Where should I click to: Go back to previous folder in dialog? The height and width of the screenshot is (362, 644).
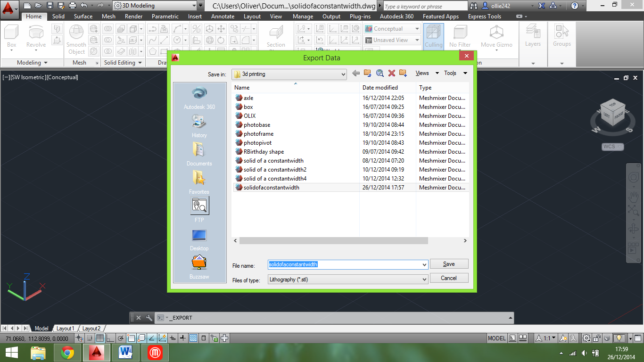[x=356, y=73]
